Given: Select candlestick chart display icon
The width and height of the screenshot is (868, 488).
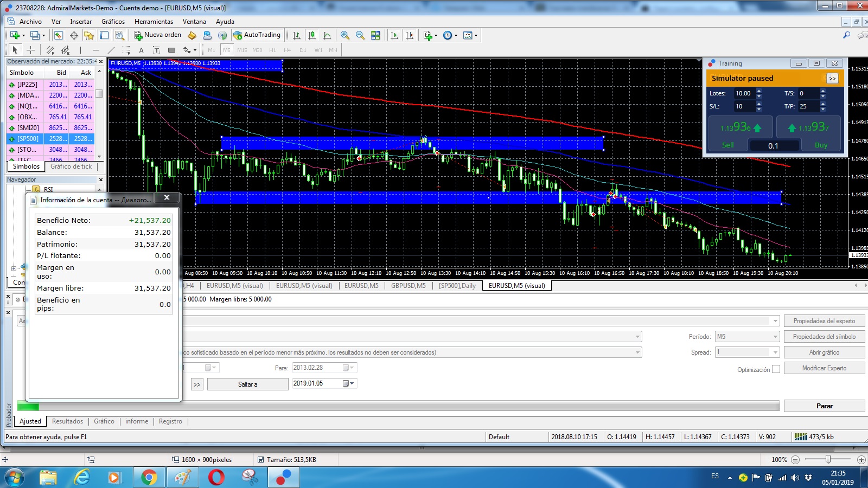Looking at the screenshot, I should (312, 35).
